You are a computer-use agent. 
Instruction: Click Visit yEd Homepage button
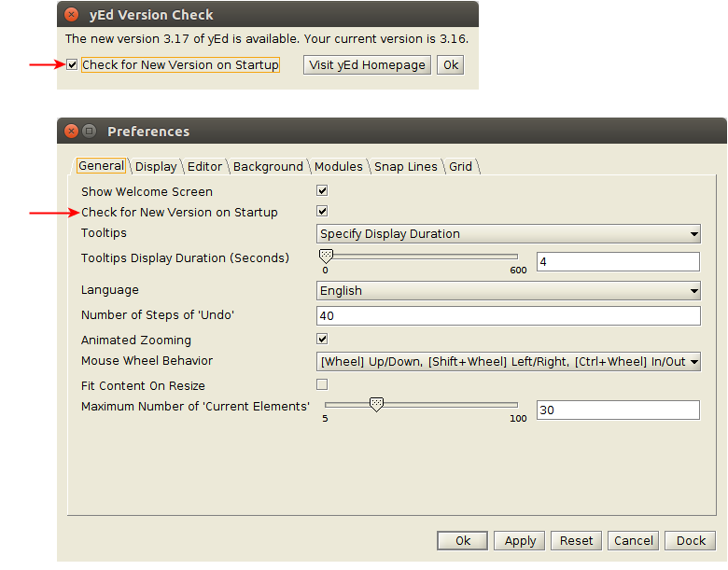click(367, 64)
